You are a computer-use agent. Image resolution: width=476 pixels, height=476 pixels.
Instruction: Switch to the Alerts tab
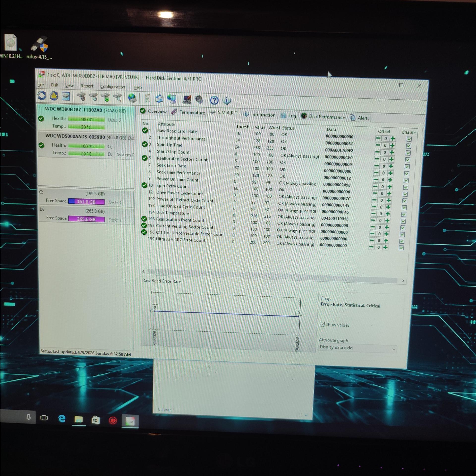pos(360,118)
